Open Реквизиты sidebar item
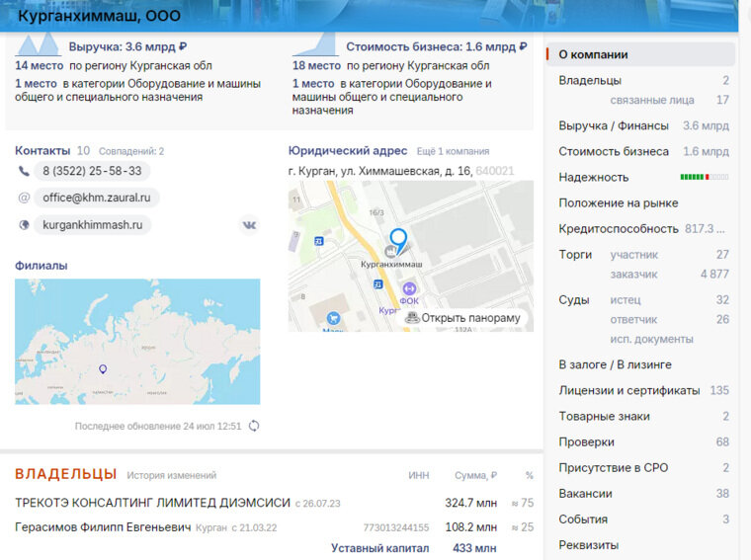751x560 pixels. tap(589, 545)
